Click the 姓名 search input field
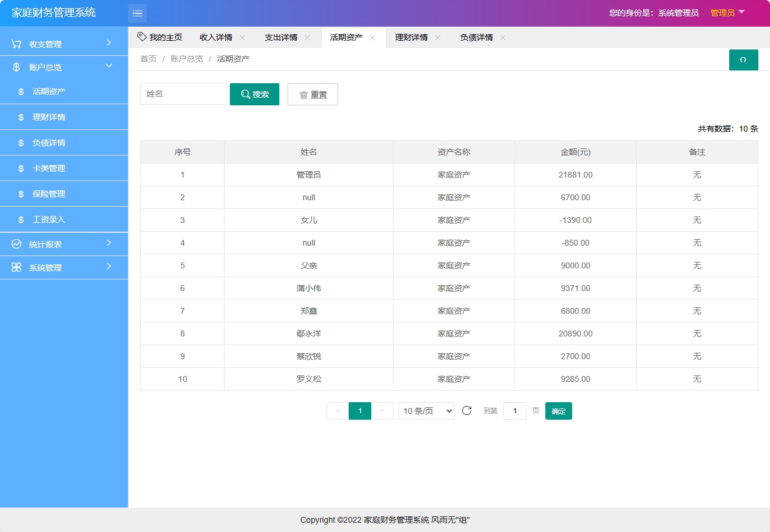This screenshot has width=770, height=532. coord(183,93)
